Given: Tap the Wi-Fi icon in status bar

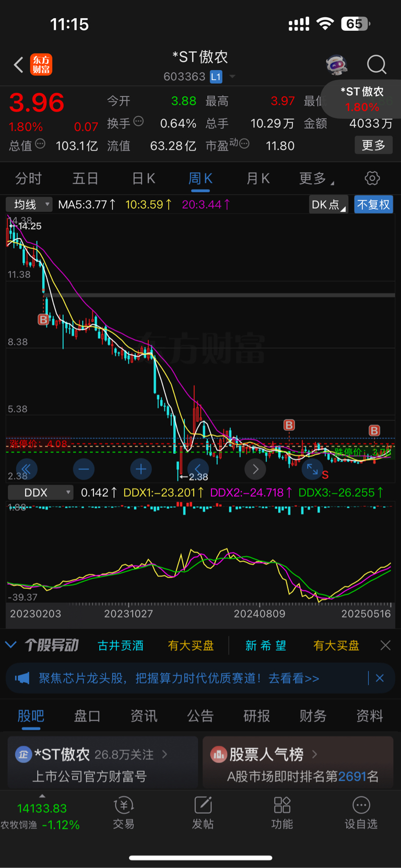Looking at the screenshot, I should pyautogui.click(x=325, y=24).
